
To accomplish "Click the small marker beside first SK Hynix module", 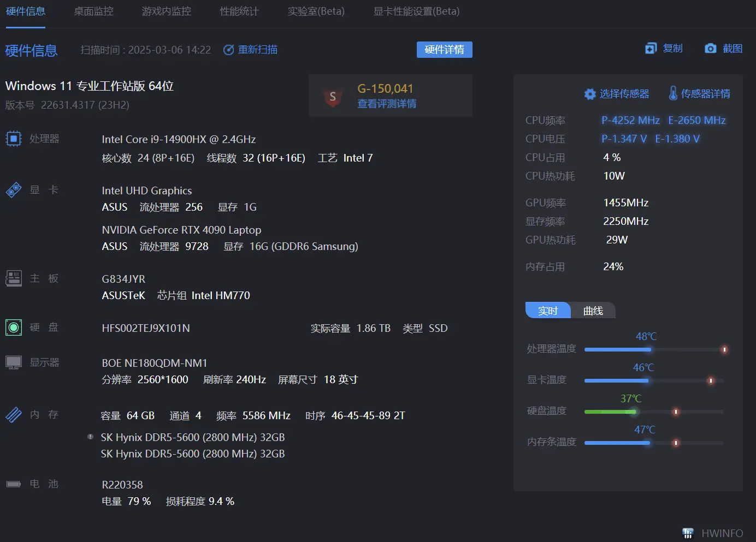I will pyautogui.click(x=90, y=437).
